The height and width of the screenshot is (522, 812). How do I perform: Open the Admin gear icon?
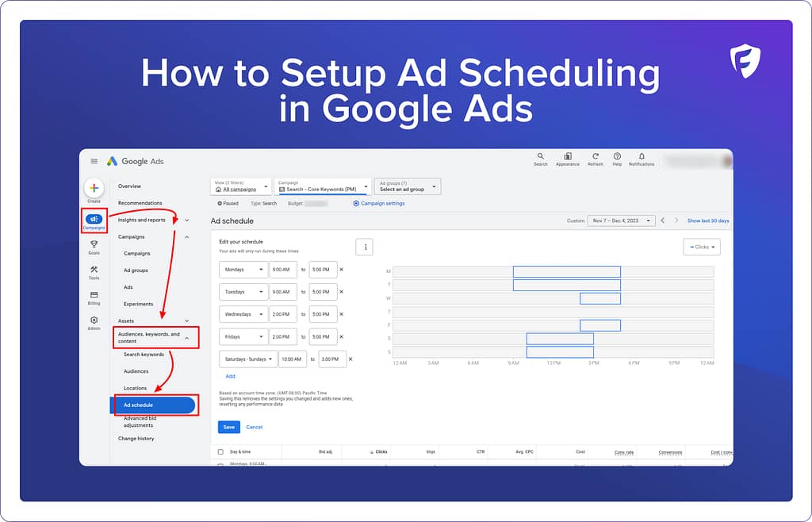pyautogui.click(x=94, y=320)
